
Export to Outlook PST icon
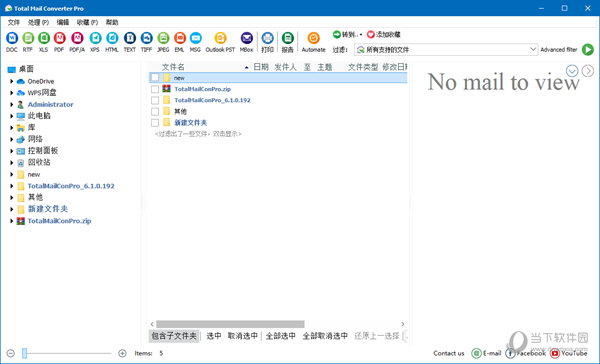pyautogui.click(x=220, y=38)
